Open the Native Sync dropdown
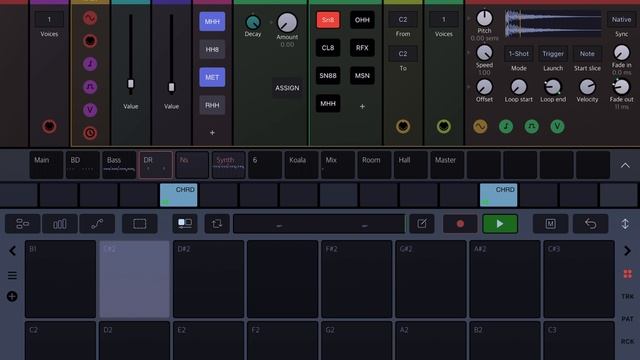 point(621,20)
